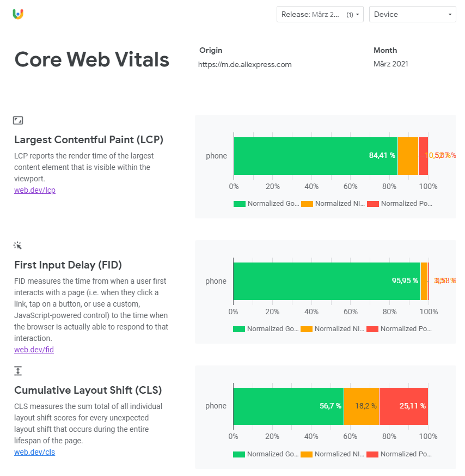Click green Good legend swatch in LCP chart
Viewport: 465px width, 476px height.
point(240,204)
